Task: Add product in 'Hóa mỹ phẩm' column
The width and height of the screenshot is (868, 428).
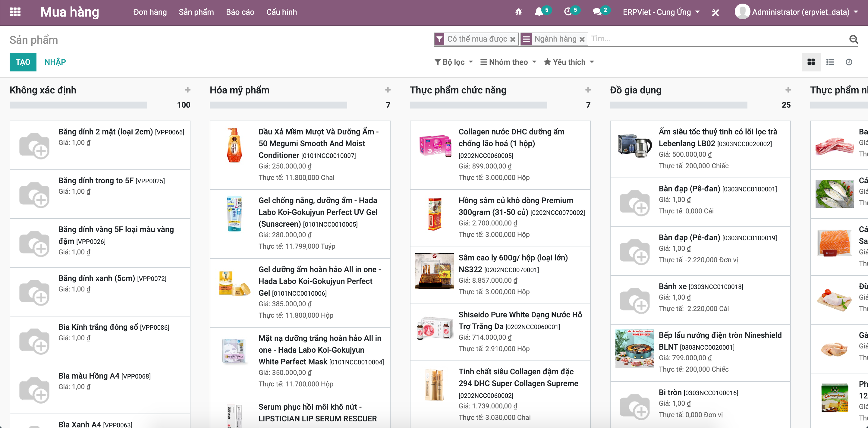Action: [x=388, y=90]
